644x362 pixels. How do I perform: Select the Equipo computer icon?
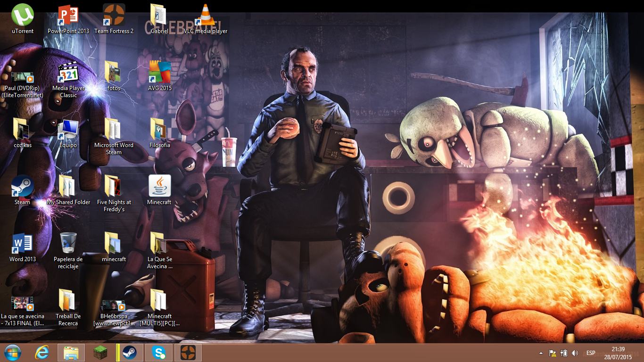(68, 130)
